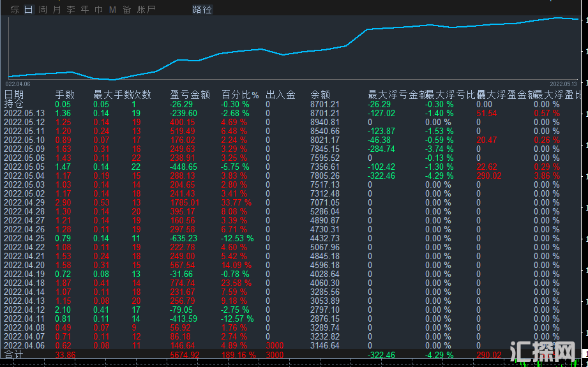This screenshot has width=588, height=367.
Task: Click profit value 1785.01
Action: click(185, 202)
